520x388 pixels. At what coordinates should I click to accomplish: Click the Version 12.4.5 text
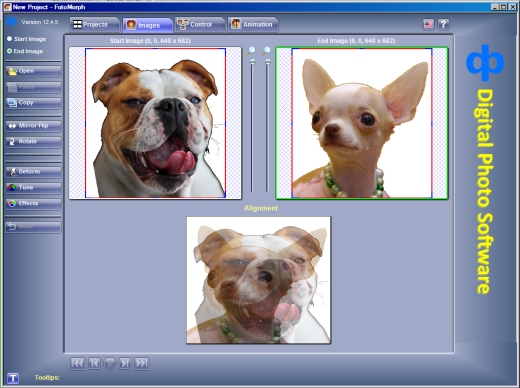coord(39,22)
